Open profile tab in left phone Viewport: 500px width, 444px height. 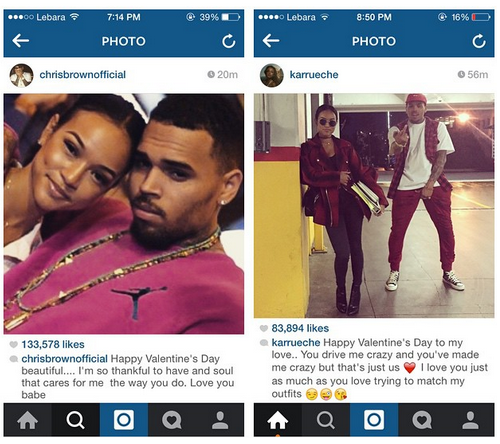220,420
